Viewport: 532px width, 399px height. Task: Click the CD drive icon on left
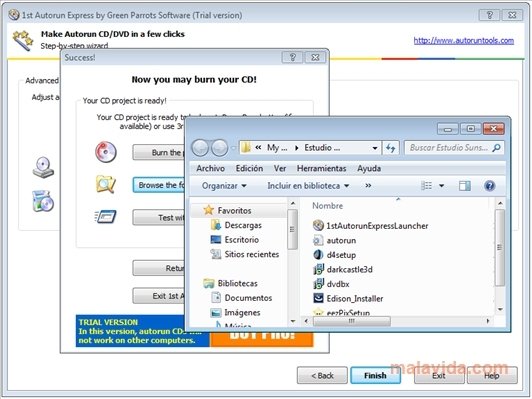pyautogui.click(x=43, y=167)
